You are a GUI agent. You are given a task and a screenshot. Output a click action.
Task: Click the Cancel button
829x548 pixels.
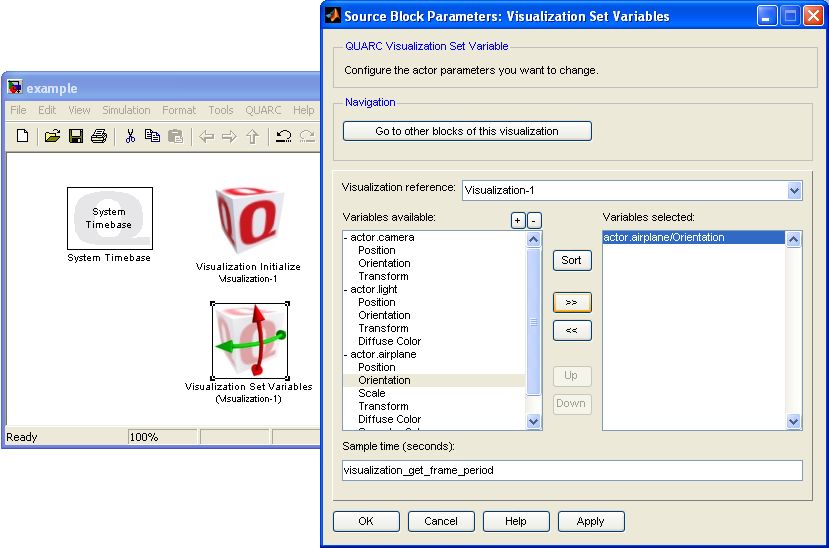441,521
